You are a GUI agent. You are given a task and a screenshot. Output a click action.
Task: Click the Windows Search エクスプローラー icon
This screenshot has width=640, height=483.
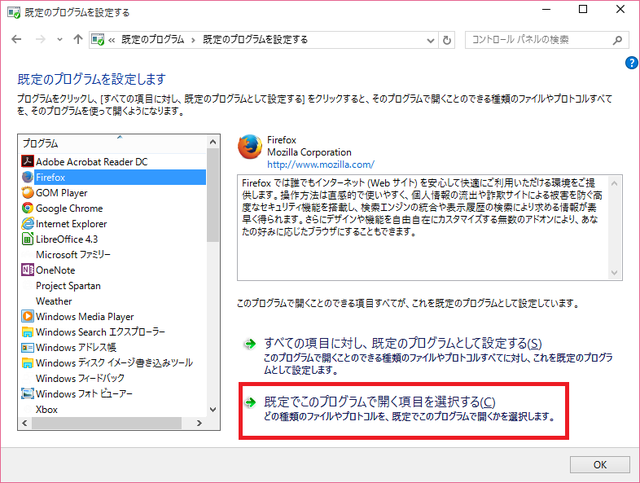[x=27, y=332]
